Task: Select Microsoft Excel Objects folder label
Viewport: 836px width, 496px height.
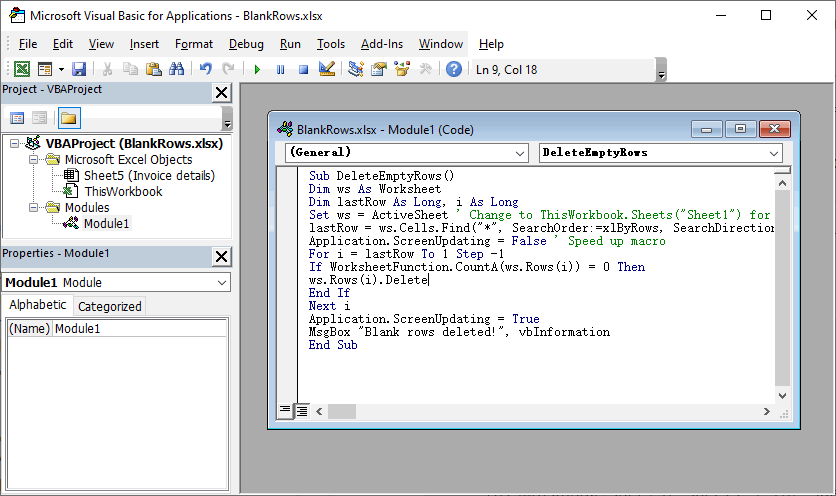Action: [128, 159]
